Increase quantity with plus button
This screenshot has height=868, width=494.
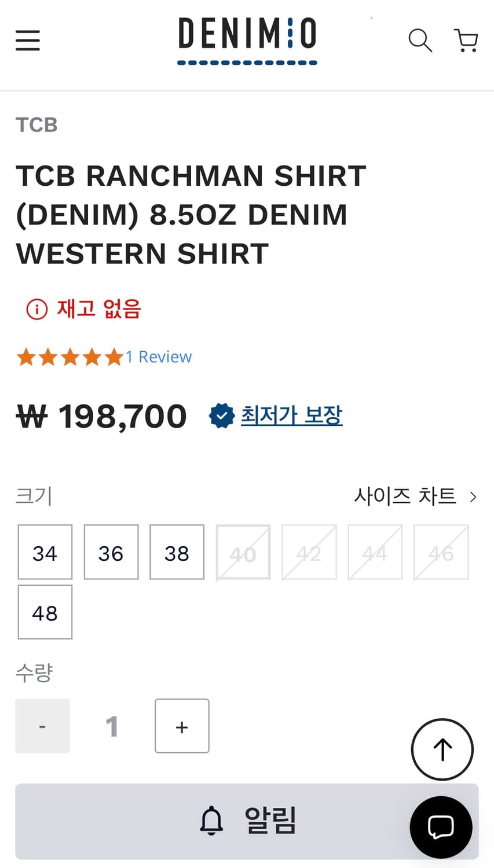click(x=182, y=726)
